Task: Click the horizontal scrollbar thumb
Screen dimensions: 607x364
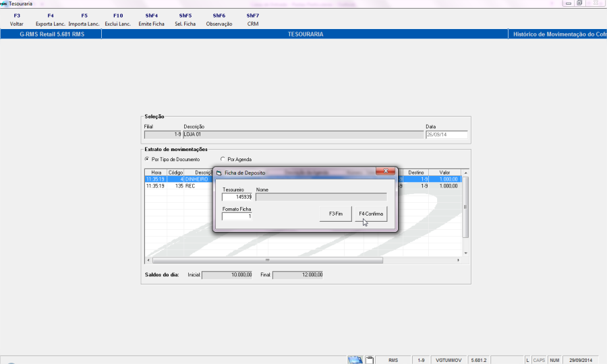Action: point(268,260)
